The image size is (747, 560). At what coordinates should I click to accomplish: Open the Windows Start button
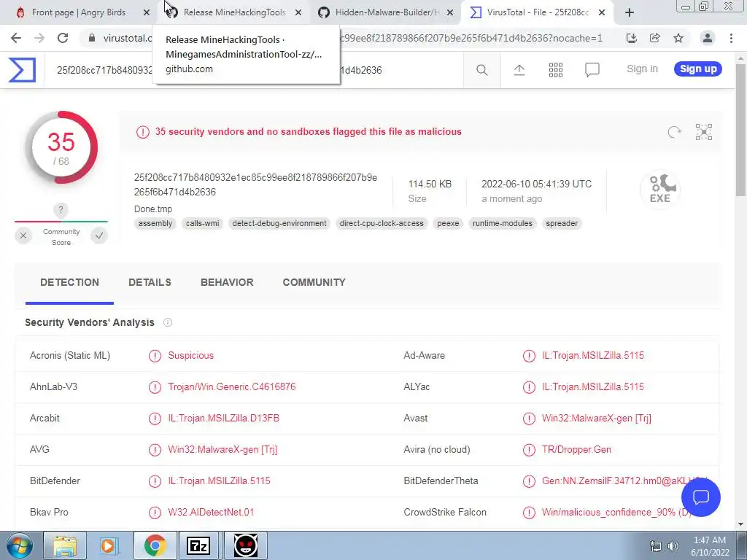(x=19, y=545)
